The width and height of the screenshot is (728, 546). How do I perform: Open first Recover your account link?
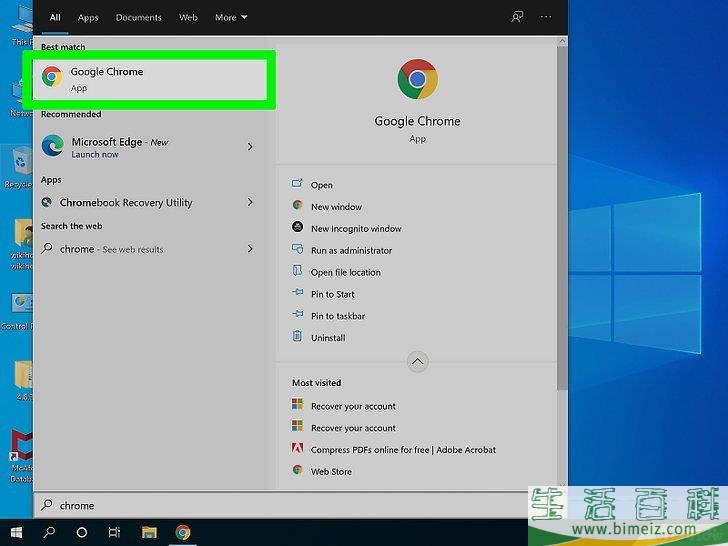353,406
